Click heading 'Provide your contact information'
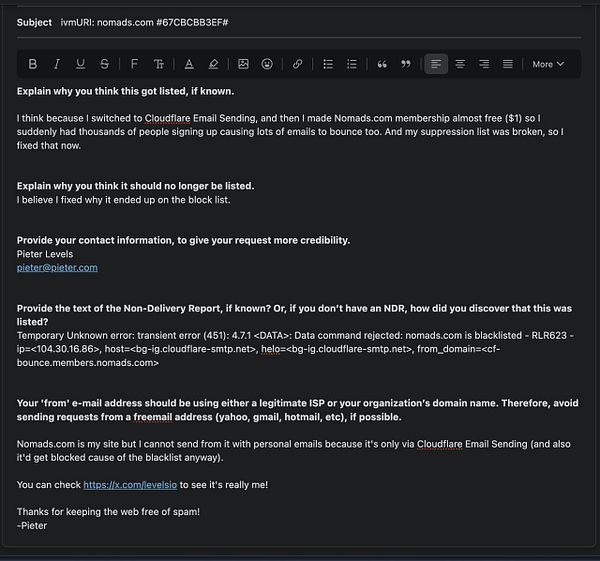Viewport: 600px width, 561px height. 183,240
